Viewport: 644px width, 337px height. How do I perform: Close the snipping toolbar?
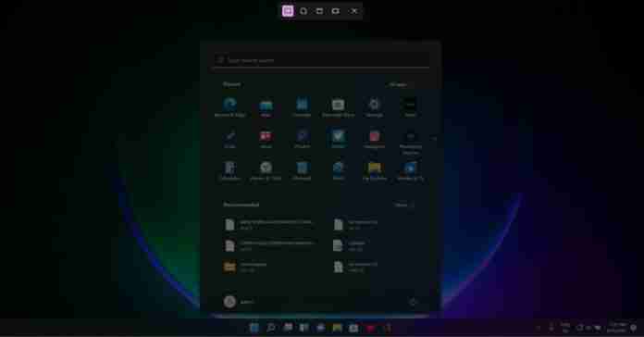coord(354,11)
